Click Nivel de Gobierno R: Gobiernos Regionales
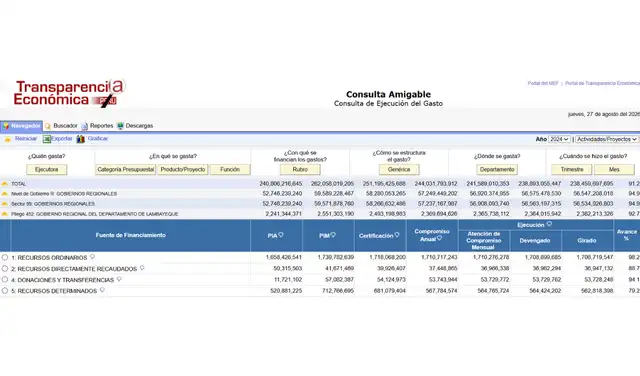The image size is (640, 376). click(x=64, y=194)
